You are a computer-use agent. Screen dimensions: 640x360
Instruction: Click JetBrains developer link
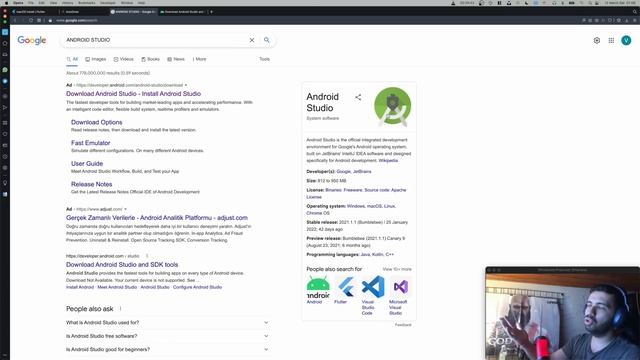tap(362, 171)
